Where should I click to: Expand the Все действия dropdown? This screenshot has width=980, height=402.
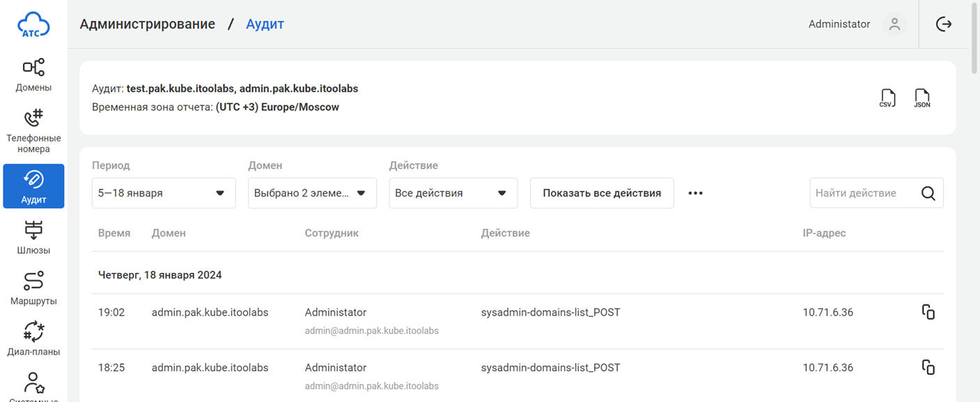coord(453,193)
